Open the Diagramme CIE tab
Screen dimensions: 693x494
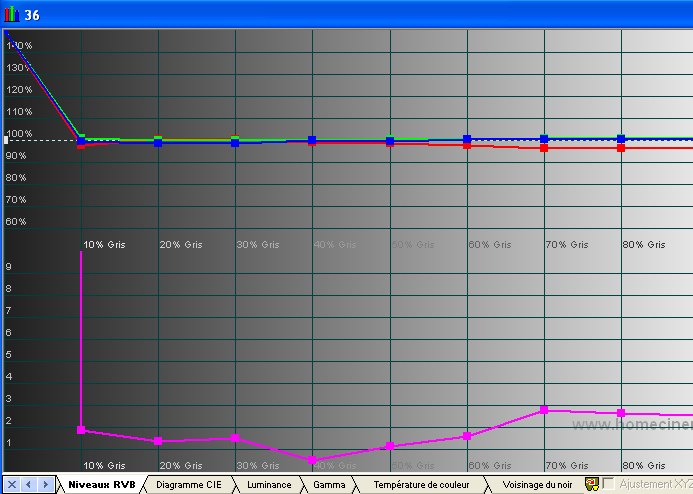pos(189,485)
